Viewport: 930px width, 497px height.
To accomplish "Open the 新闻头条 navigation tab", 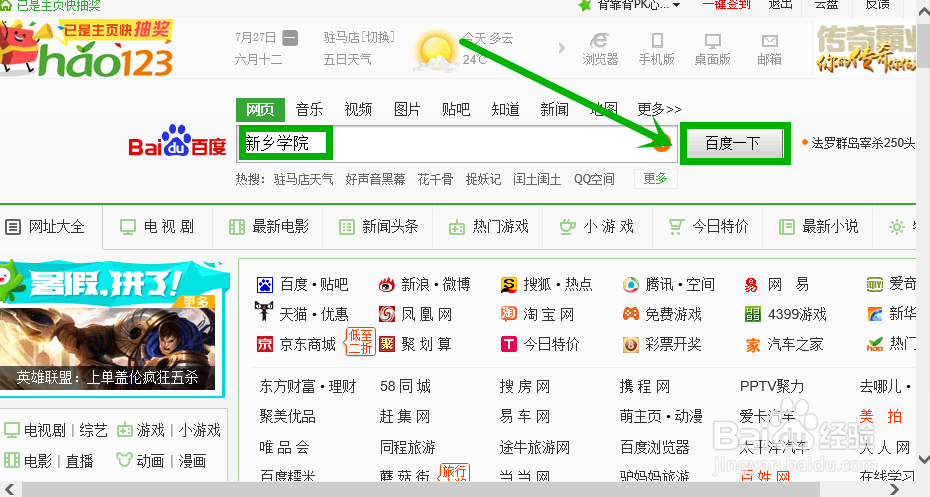I will 378,227.
